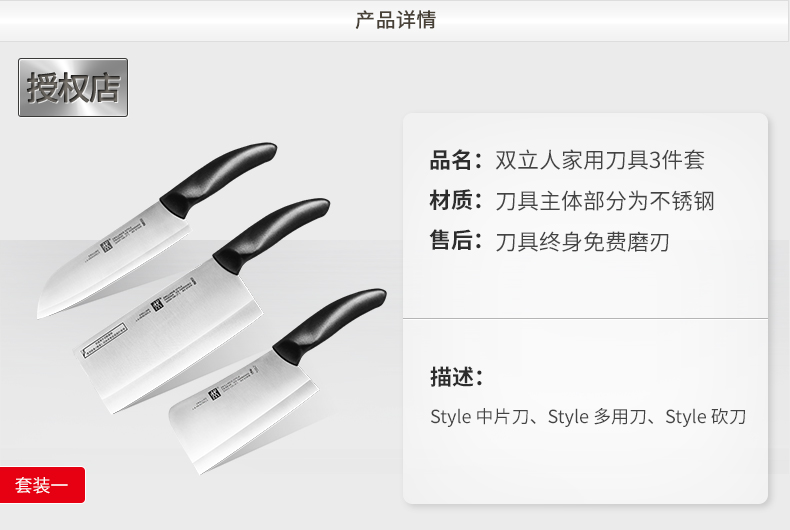Viewport: 790px width, 530px height.
Task: Click Zwilling logo on the bottom chopper blade
Action: click(214, 393)
